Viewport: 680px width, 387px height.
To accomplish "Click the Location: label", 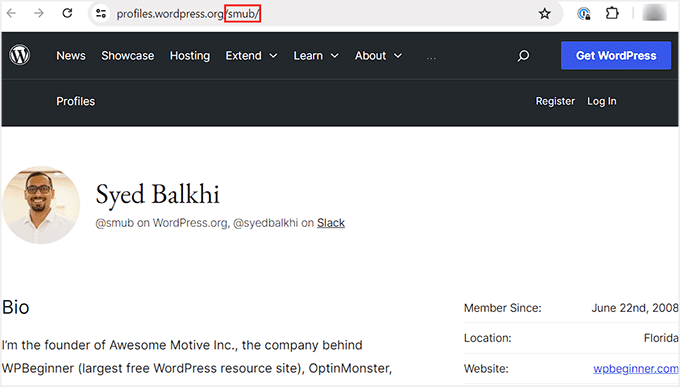I will (487, 338).
